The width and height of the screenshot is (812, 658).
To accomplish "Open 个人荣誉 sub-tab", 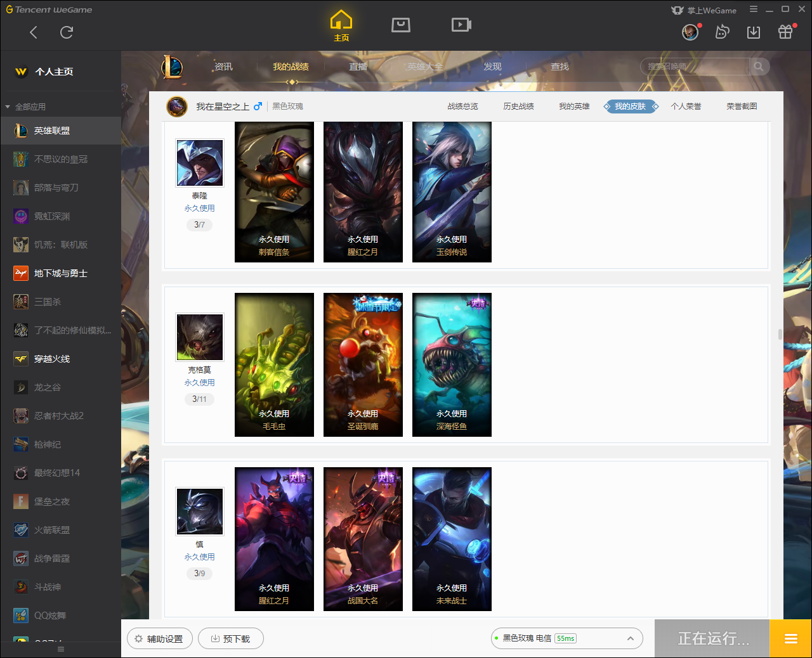I will click(686, 106).
